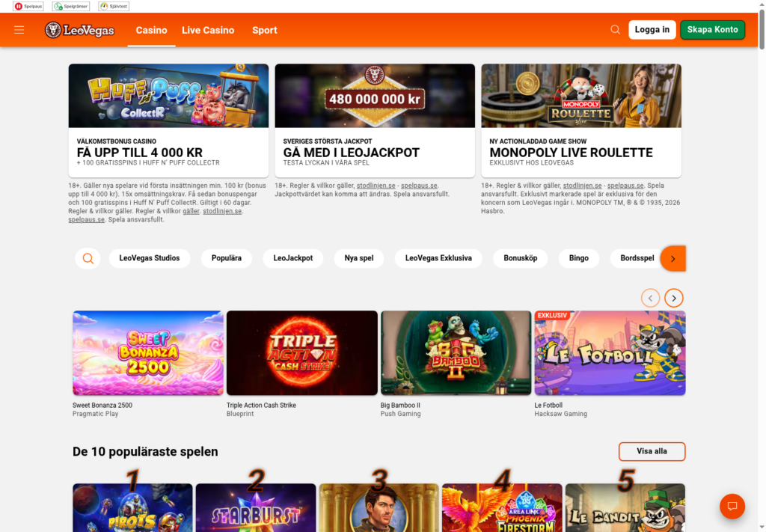This screenshot has height=532, width=766.
Task: Open the Phoenix Firestorm game ranked 4
Action: [502, 507]
